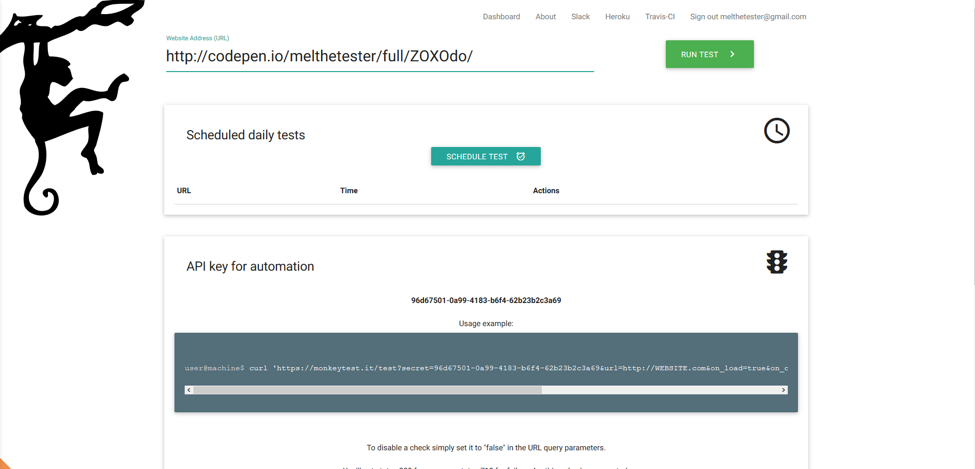Open the Dashboard nav link
Screen dimensions: 975x469
click(x=501, y=17)
